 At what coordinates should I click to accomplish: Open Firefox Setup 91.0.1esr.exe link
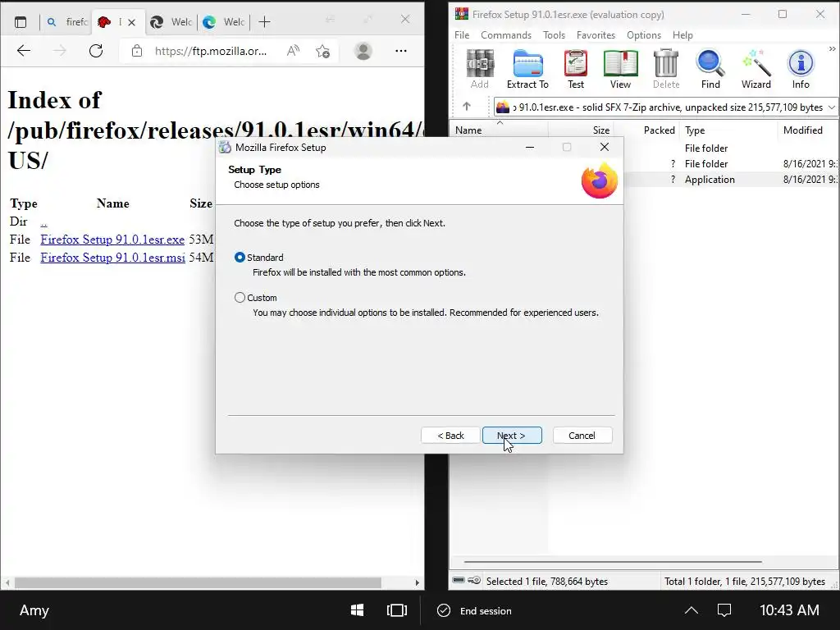pyautogui.click(x=112, y=240)
